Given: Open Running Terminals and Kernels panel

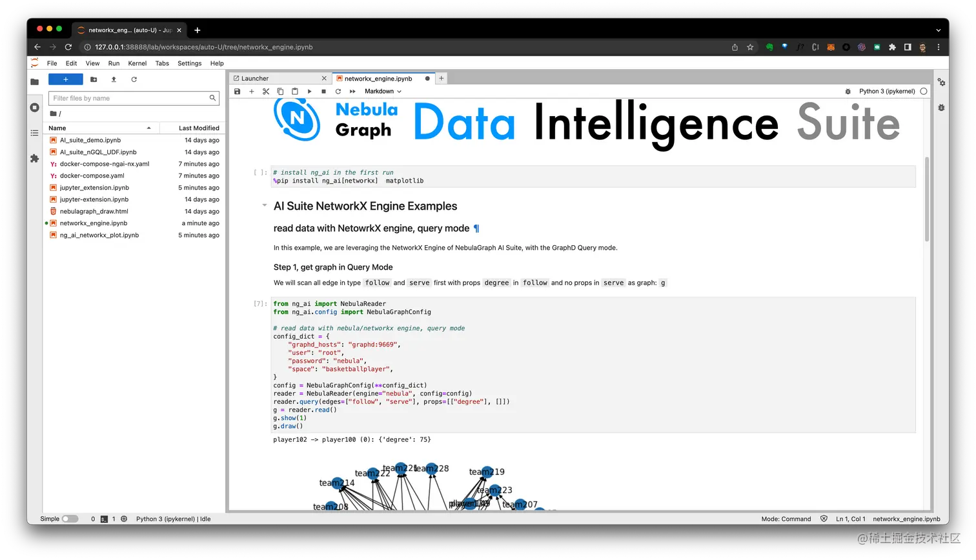Looking at the screenshot, I should pos(35,107).
